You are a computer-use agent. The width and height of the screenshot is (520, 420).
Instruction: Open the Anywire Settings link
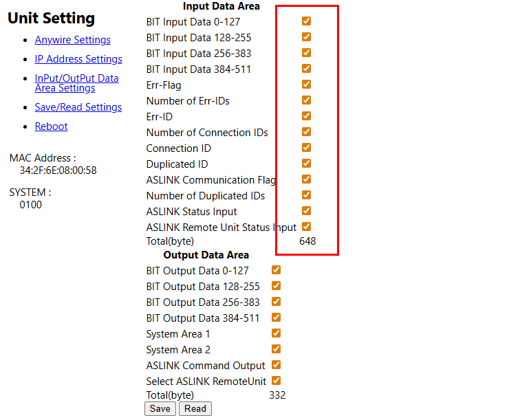click(72, 40)
